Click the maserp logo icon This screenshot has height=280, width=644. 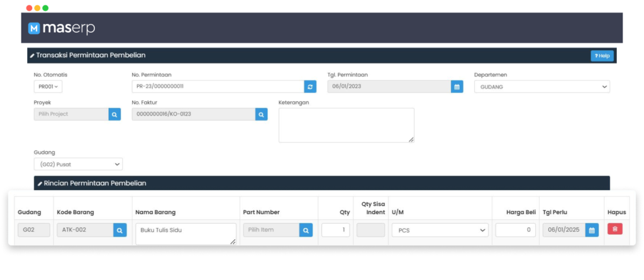point(34,28)
